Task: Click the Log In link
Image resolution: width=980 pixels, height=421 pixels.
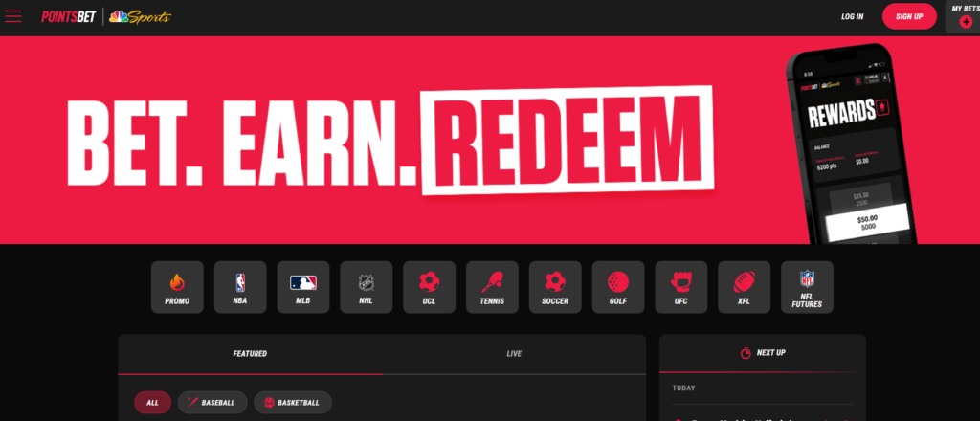Action: coord(853,17)
